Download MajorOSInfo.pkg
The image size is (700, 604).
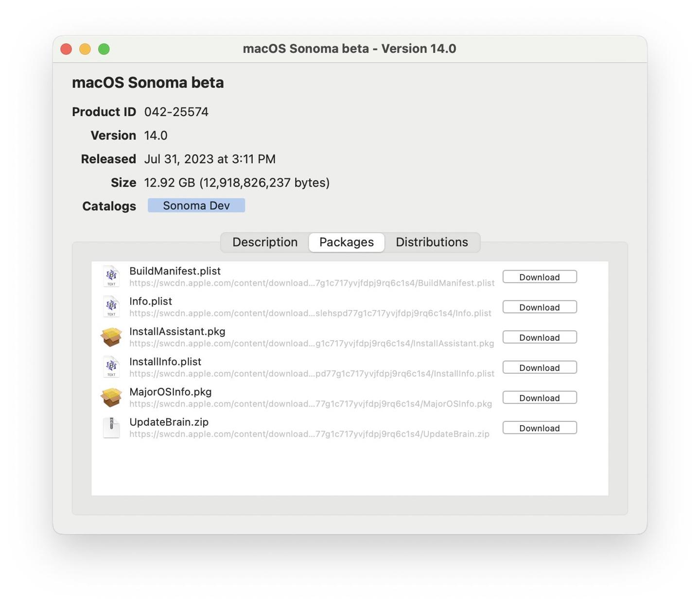point(540,397)
